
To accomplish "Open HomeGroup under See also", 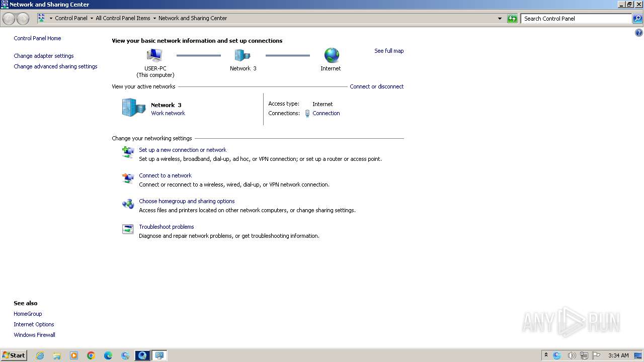I will click(x=28, y=314).
